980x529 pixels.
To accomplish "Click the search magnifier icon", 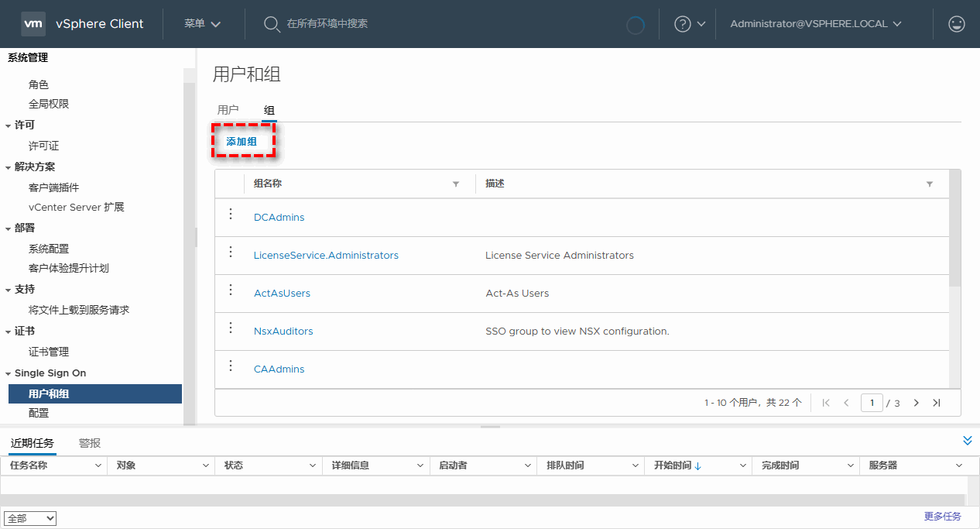I will (x=272, y=24).
